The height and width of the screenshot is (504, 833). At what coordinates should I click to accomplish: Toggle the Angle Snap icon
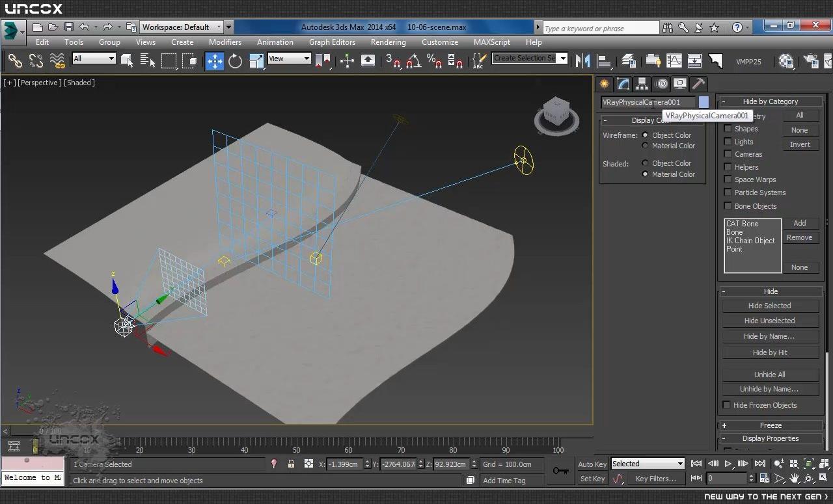click(413, 61)
